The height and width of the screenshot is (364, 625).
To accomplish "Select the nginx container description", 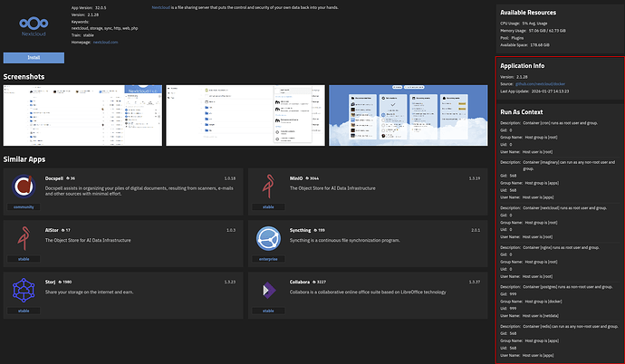I will [562, 248].
